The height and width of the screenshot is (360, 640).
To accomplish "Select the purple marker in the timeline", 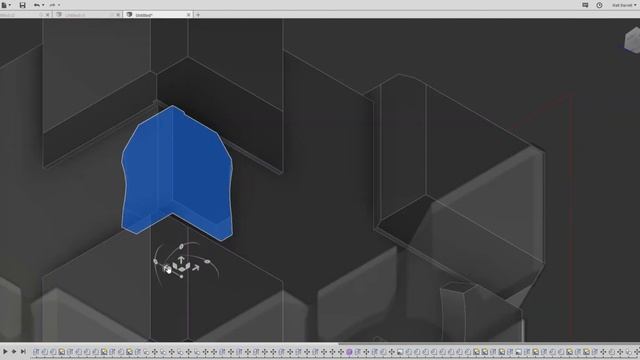I will [349, 352].
